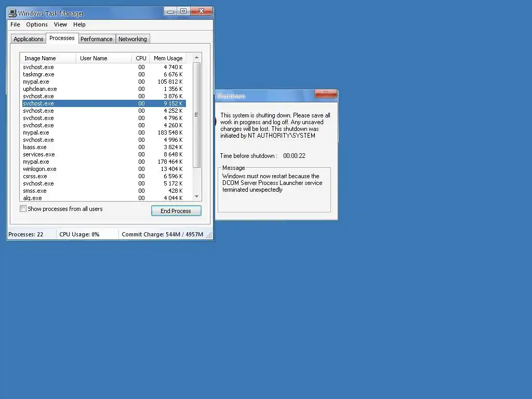Click the Task Manager window resize grip
This screenshot has height=399, width=532.
[209, 235]
